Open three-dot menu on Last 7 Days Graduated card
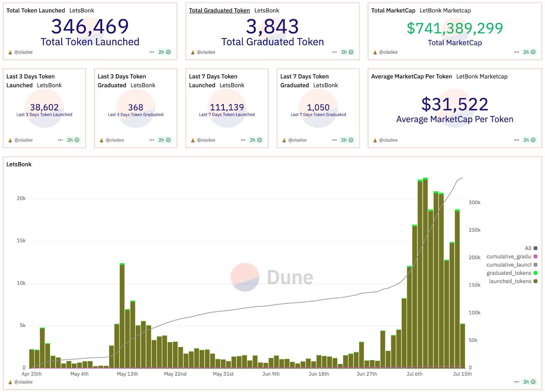Image resolution: width=545 pixels, height=392 pixels. 334,140
